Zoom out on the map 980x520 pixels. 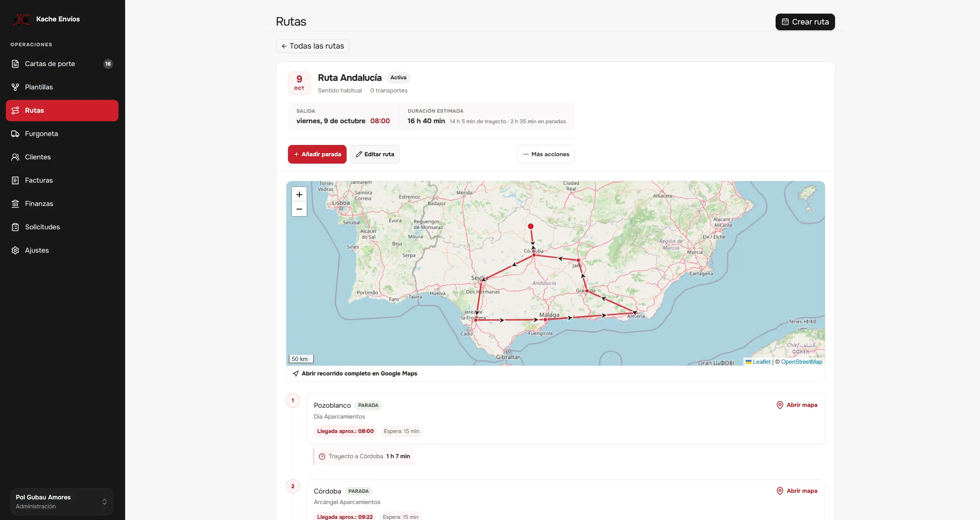299,209
